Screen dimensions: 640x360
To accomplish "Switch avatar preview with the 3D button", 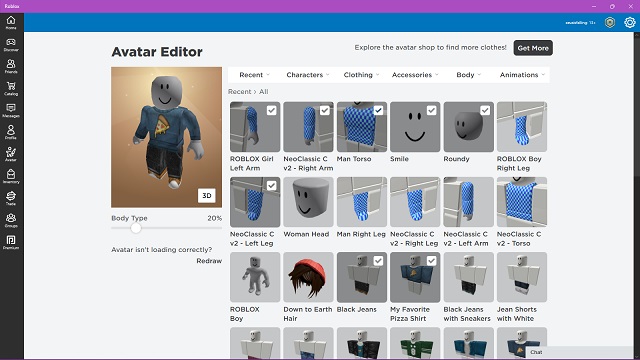I will pyautogui.click(x=207, y=196).
